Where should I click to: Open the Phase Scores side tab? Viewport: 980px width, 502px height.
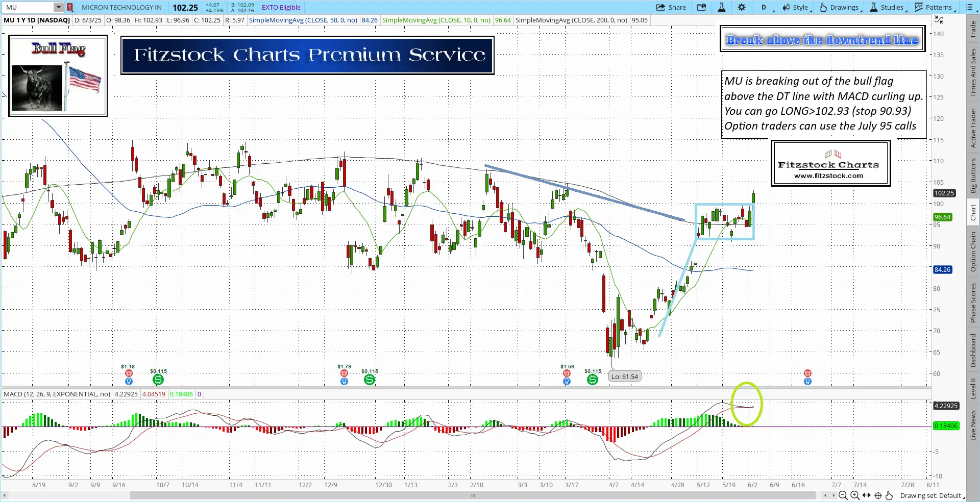[x=973, y=303]
